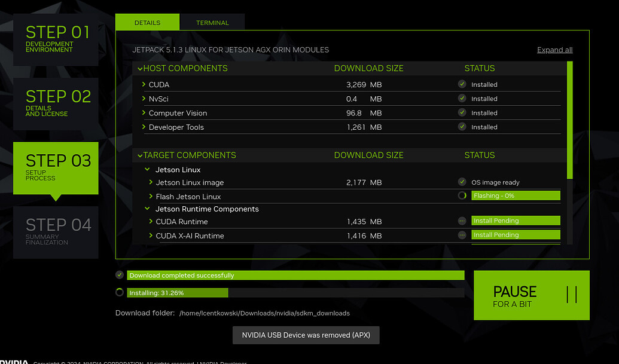Click the ellipsis icon beside CUDA X-AI Runtime

tap(462, 235)
